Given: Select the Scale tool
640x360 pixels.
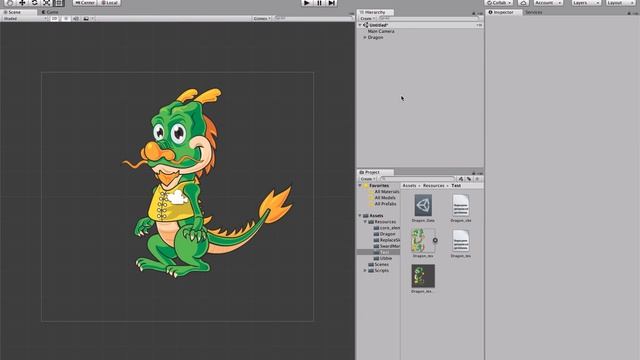Looking at the screenshot, I should point(47,2).
